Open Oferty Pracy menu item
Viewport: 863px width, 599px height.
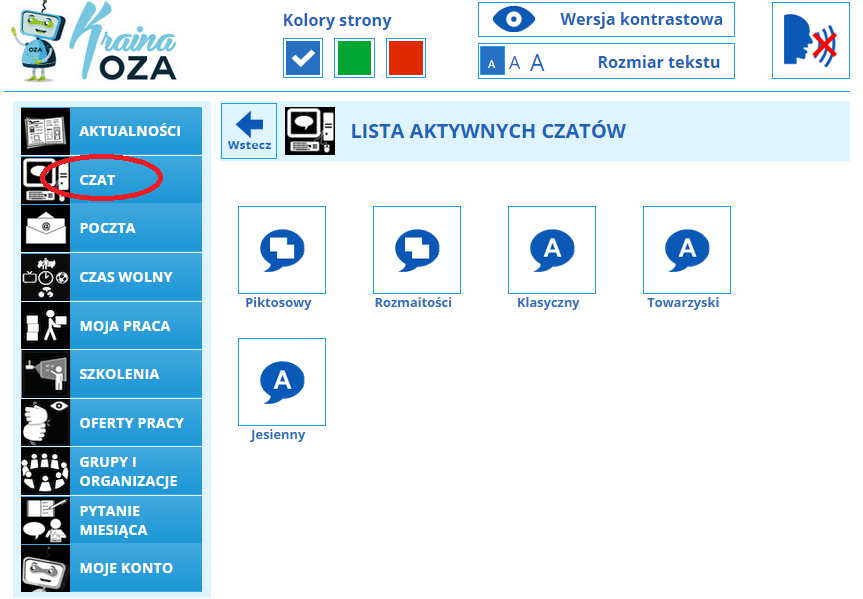pos(131,423)
